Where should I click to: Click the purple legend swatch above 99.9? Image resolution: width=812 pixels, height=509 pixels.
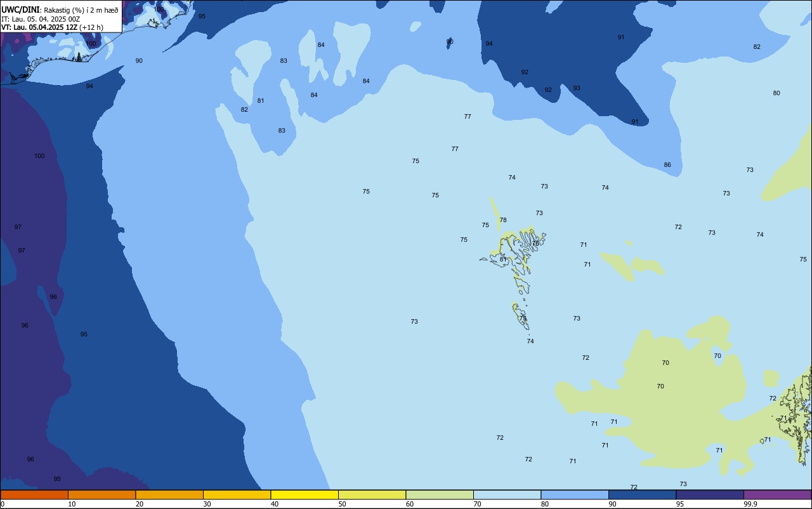tap(777, 494)
